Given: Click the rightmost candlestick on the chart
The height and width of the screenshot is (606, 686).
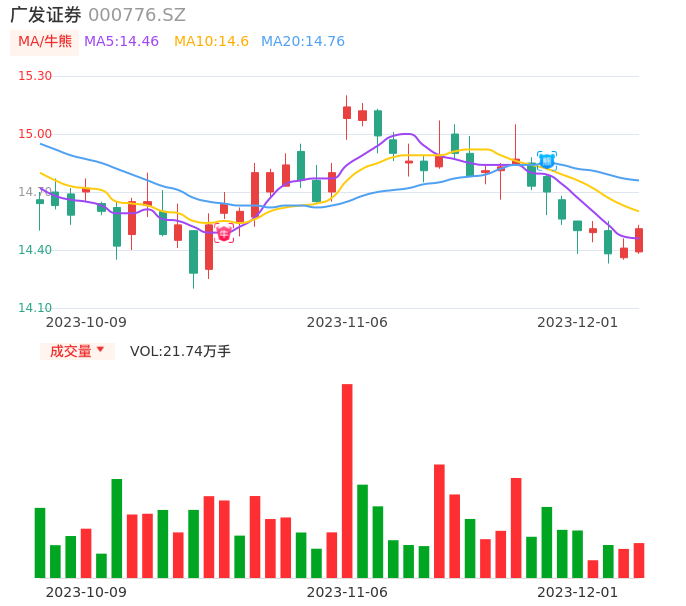Looking at the screenshot, I should tap(638, 240).
